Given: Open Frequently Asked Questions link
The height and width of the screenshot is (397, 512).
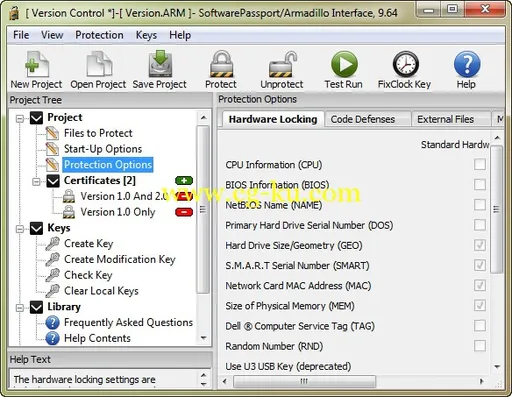Looking at the screenshot, I should pyautogui.click(x=128, y=322).
